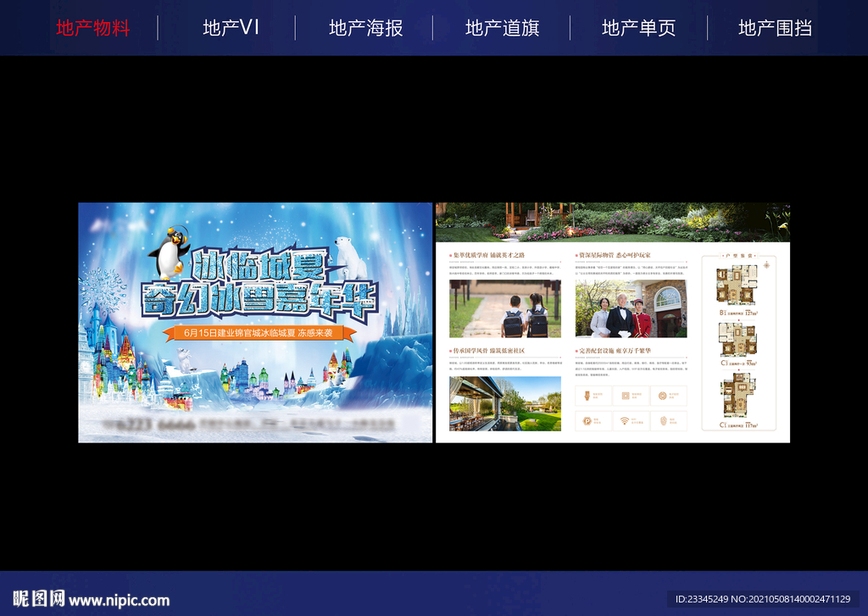Image resolution: width=868 pixels, height=616 pixels.
Task: Click the orange ribbon '6月15日建业锦官城冰临城夏 冻感来袭'
Action: pyautogui.click(x=259, y=333)
